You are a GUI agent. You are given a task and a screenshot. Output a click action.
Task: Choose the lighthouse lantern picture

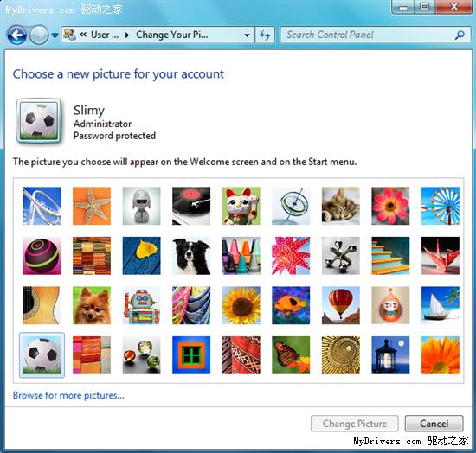(x=390, y=355)
